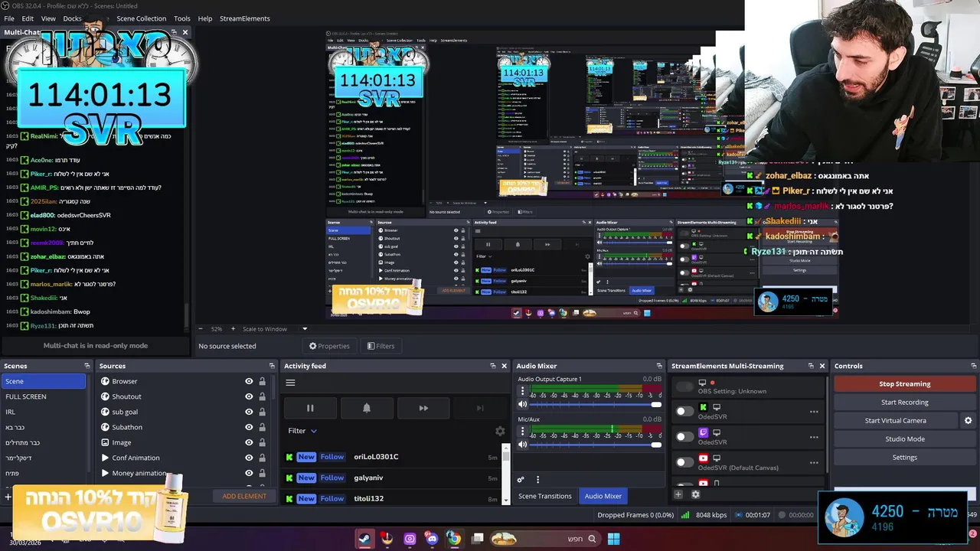Open the Edit menu
980x551 pixels.
[x=28, y=18]
